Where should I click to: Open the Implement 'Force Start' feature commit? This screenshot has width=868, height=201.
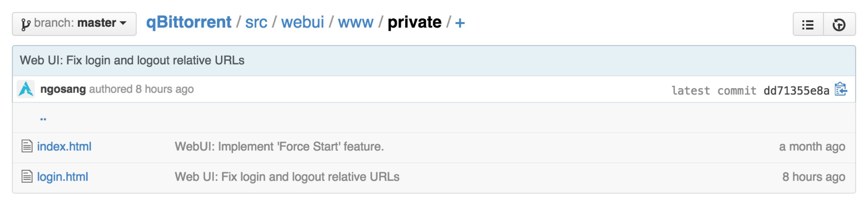(279, 146)
